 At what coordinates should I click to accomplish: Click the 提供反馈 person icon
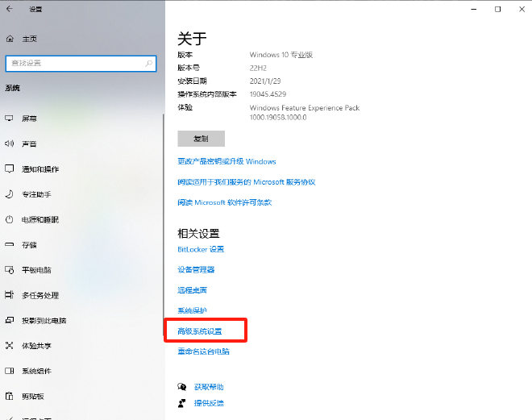pos(182,403)
